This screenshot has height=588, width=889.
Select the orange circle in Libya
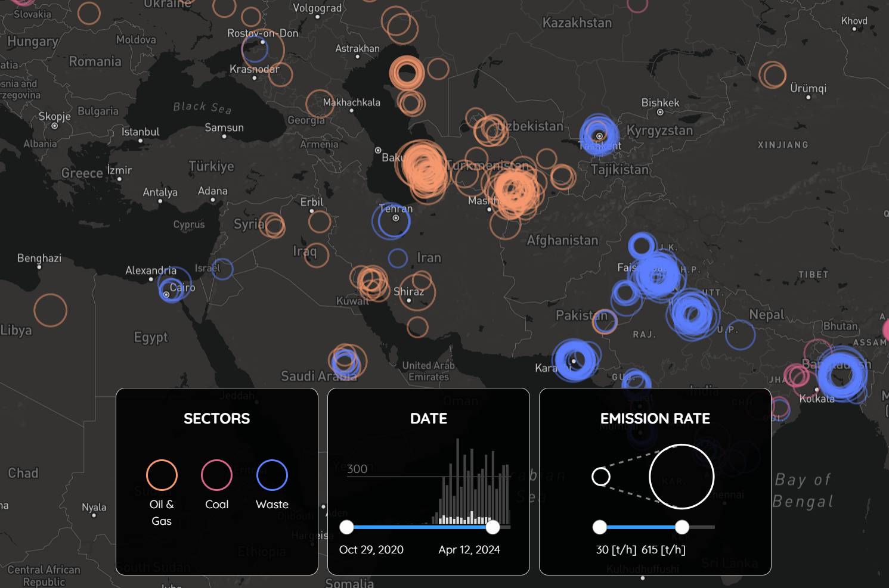(x=50, y=310)
